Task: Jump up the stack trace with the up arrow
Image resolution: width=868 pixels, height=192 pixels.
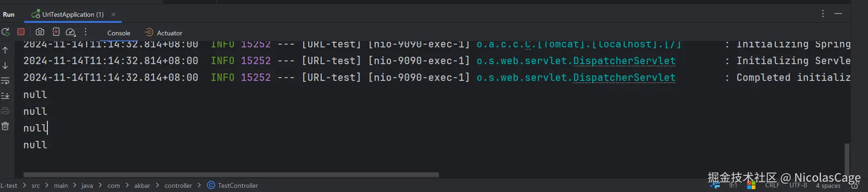Action: click(x=5, y=50)
